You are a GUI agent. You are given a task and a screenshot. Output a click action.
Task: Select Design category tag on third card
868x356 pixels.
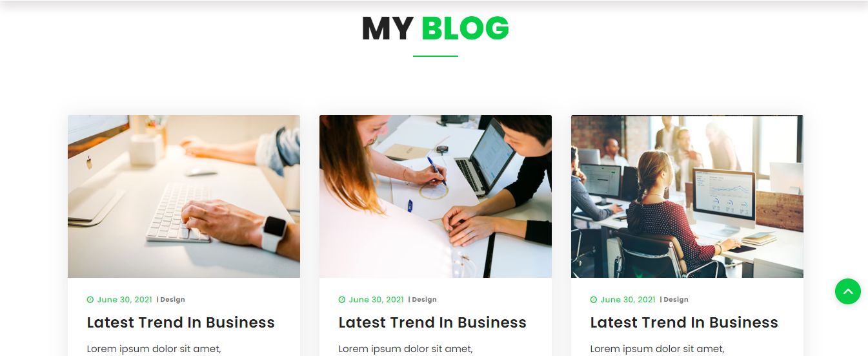click(676, 300)
